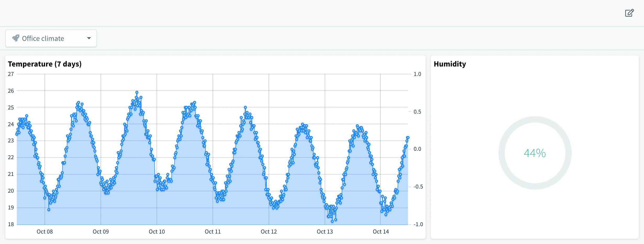Click the Oct 14 x-axis label
Viewport: 644px width, 244px height.
coord(381,231)
